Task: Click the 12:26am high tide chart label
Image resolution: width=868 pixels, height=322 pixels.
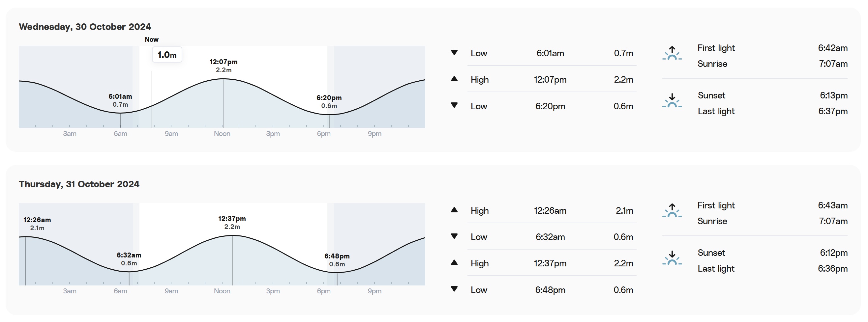Action: [37, 224]
